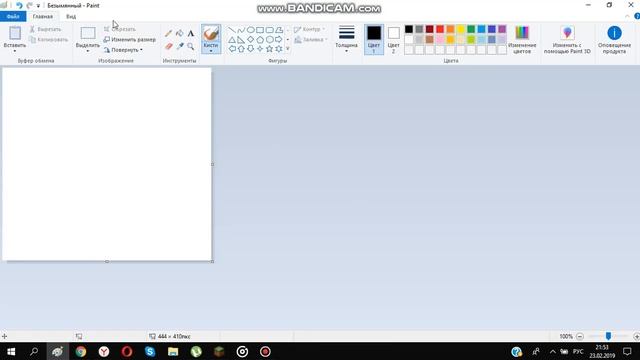Expand the Выделить selection dropdown arrow
Image resolution: width=640 pixels, height=360 pixels.
[x=88, y=51]
